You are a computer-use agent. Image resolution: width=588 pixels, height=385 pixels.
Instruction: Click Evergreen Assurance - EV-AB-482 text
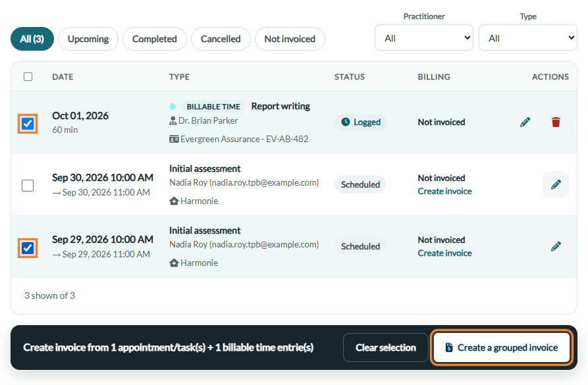click(244, 139)
